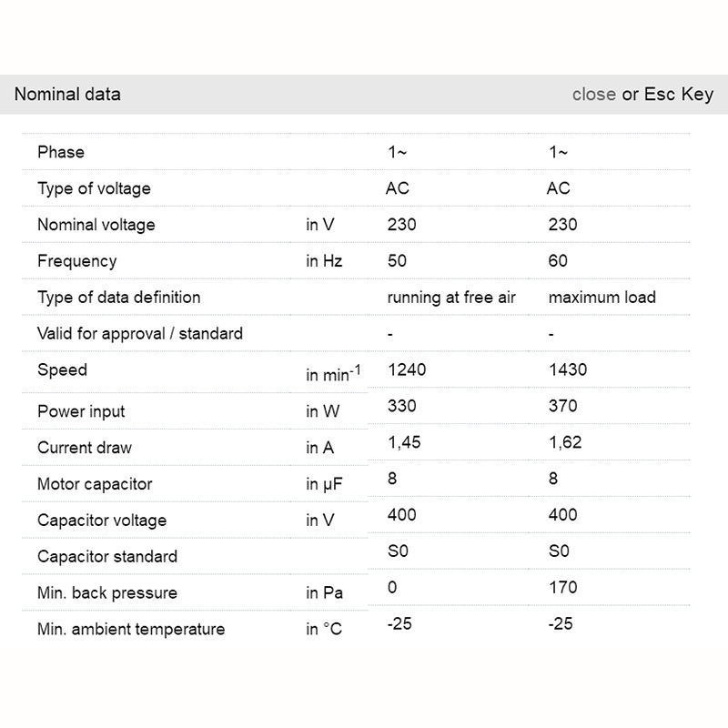The width and height of the screenshot is (728, 728).
Task: Select the Power input value 330
Action: (401, 406)
